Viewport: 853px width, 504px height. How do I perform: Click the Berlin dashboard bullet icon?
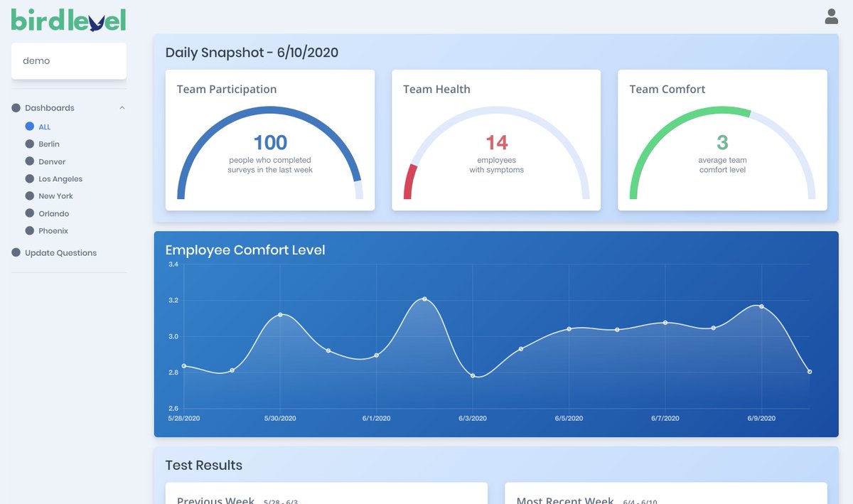coord(29,144)
